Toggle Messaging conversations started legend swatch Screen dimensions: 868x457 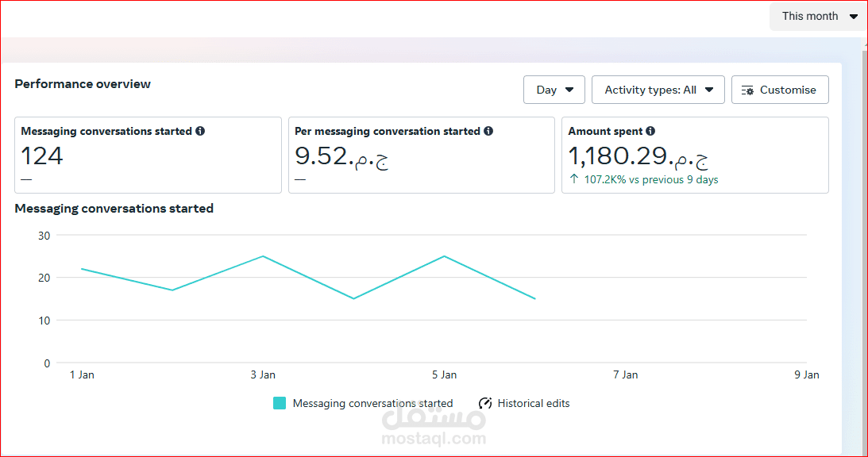pos(280,403)
